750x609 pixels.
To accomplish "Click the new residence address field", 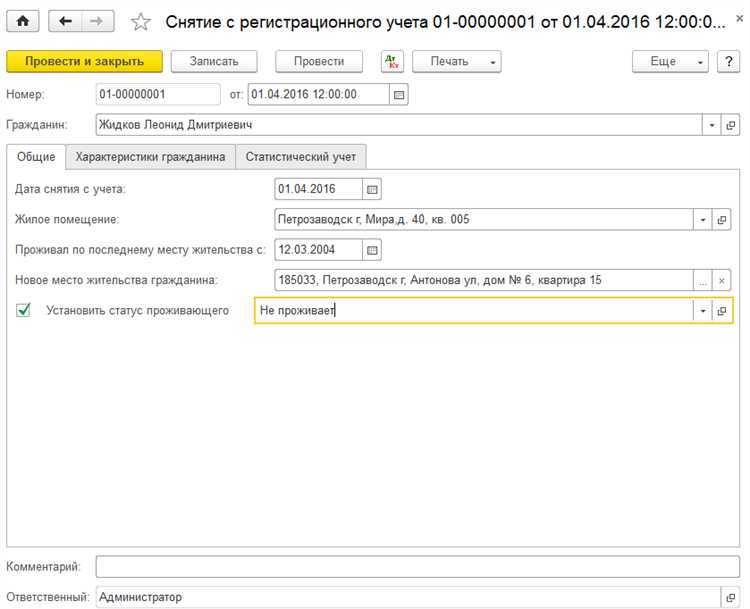I will pyautogui.click(x=484, y=281).
